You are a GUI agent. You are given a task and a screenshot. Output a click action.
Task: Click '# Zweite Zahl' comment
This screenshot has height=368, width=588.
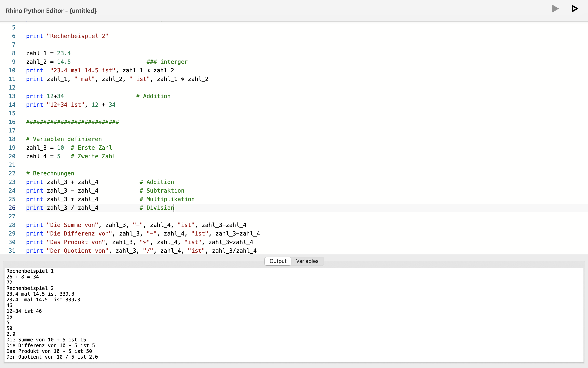tap(93, 156)
